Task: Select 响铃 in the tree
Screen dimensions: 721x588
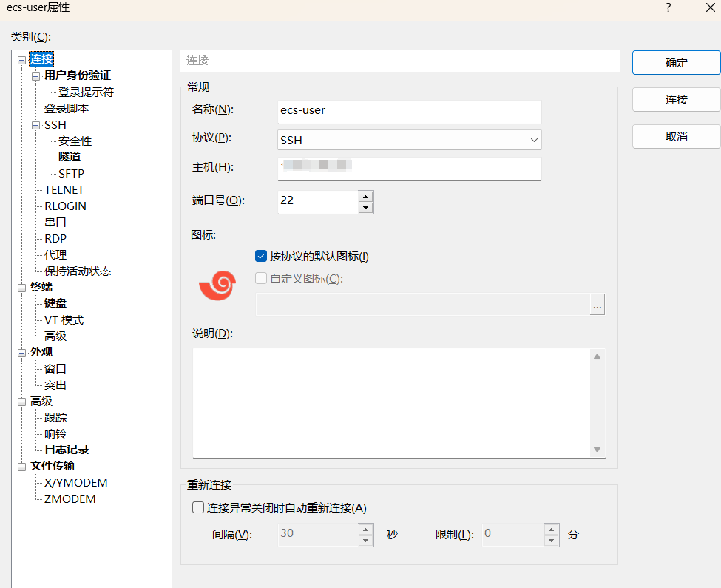Action: tap(55, 434)
